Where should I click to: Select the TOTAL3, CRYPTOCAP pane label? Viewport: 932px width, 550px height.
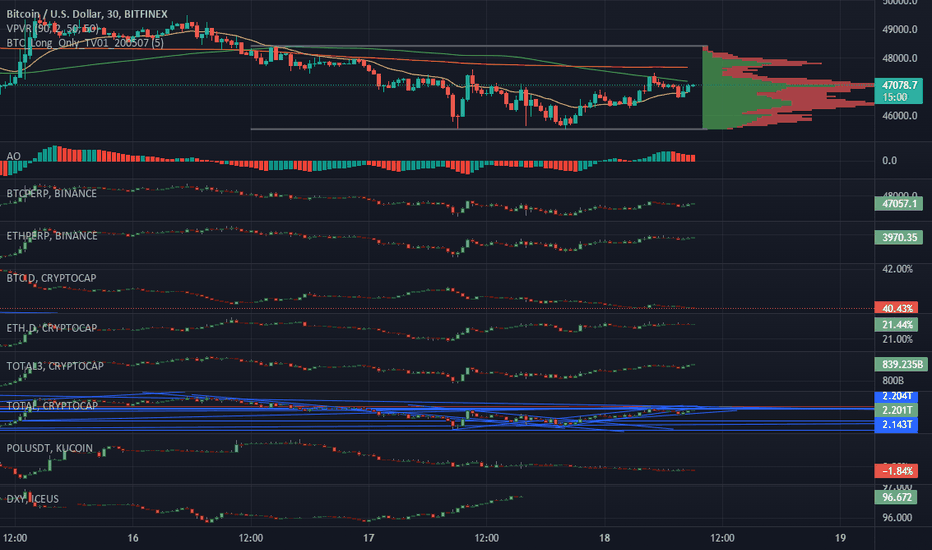pyautogui.click(x=55, y=366)
